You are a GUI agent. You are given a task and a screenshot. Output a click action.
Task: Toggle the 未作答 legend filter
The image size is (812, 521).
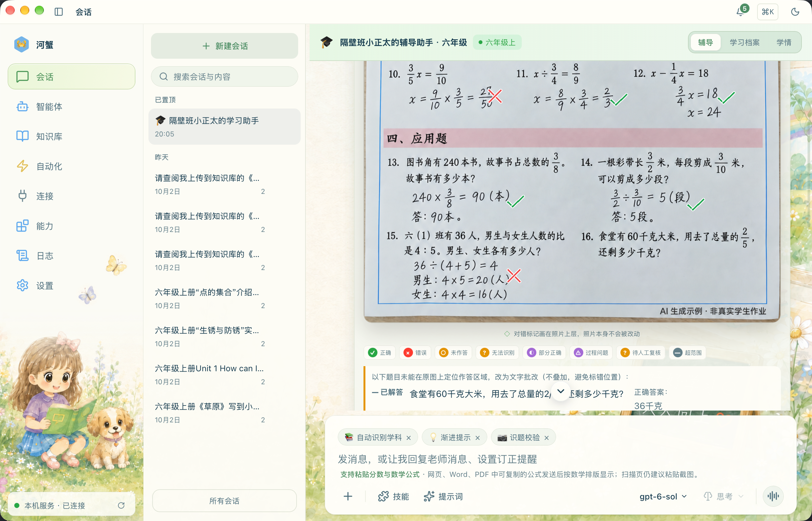(453, 353)
